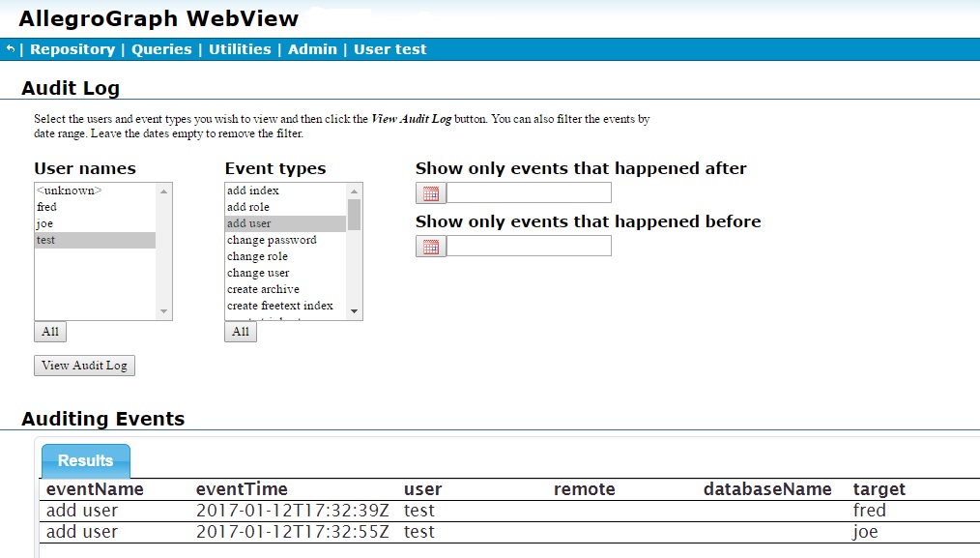Screen dimensions: 980x558
Task: Switch to the Results tab
Action: pos(85,460)
